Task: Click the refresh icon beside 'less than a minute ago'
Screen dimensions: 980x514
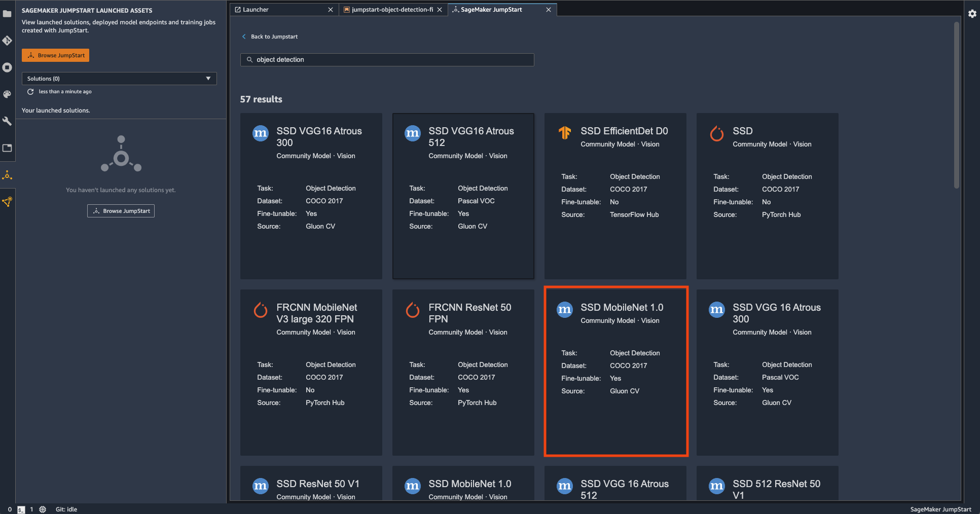Action: coord(30,92)
